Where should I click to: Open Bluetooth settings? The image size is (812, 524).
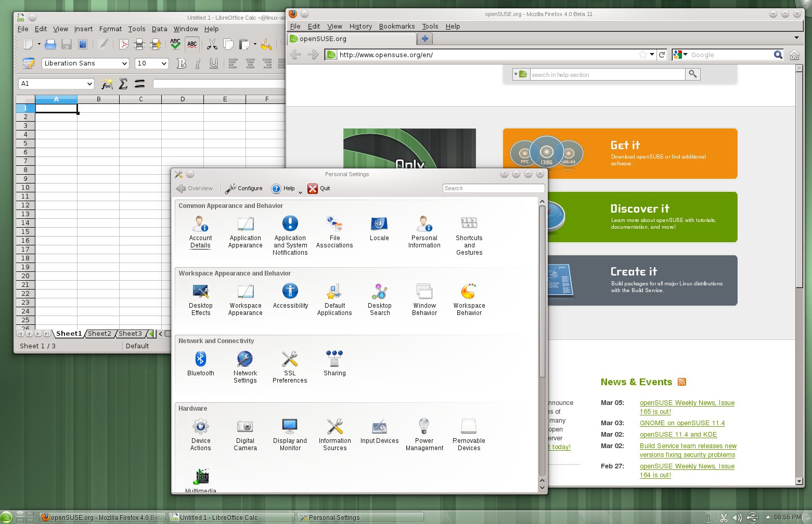(200, 362)
